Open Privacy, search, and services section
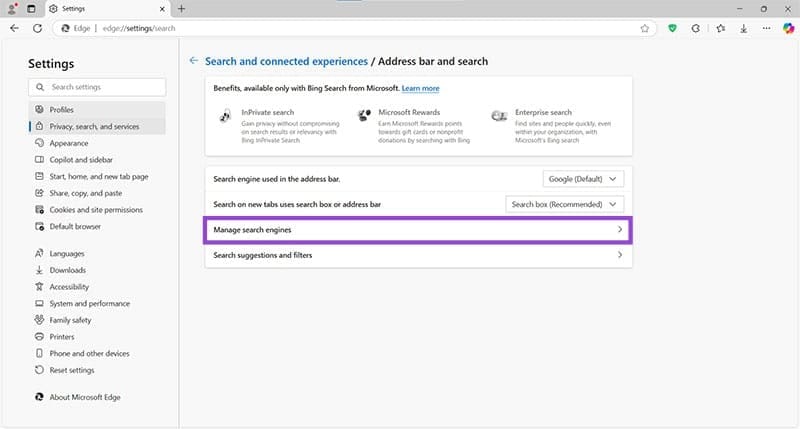This screenshot has height=429, width=800. point(97,127)
